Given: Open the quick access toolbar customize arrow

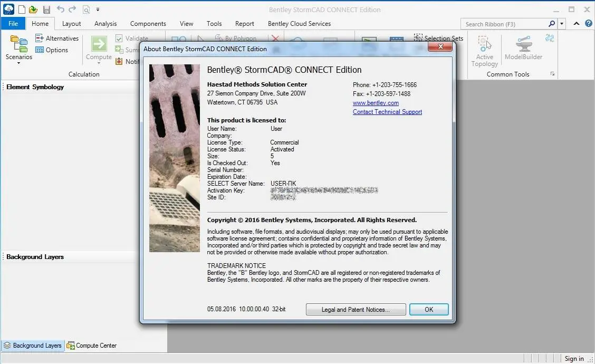Looking at the screenshot, I should coord(98,9).
